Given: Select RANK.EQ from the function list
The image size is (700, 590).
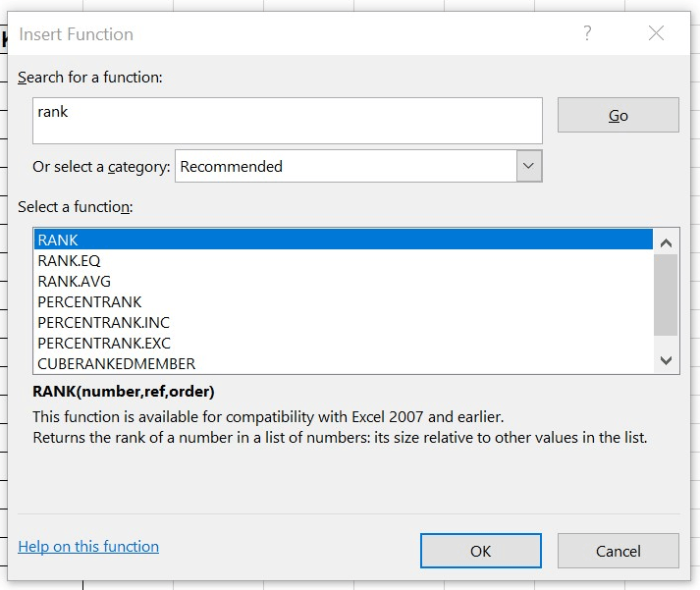Looking at the screenshot, I should coord(344,260).
